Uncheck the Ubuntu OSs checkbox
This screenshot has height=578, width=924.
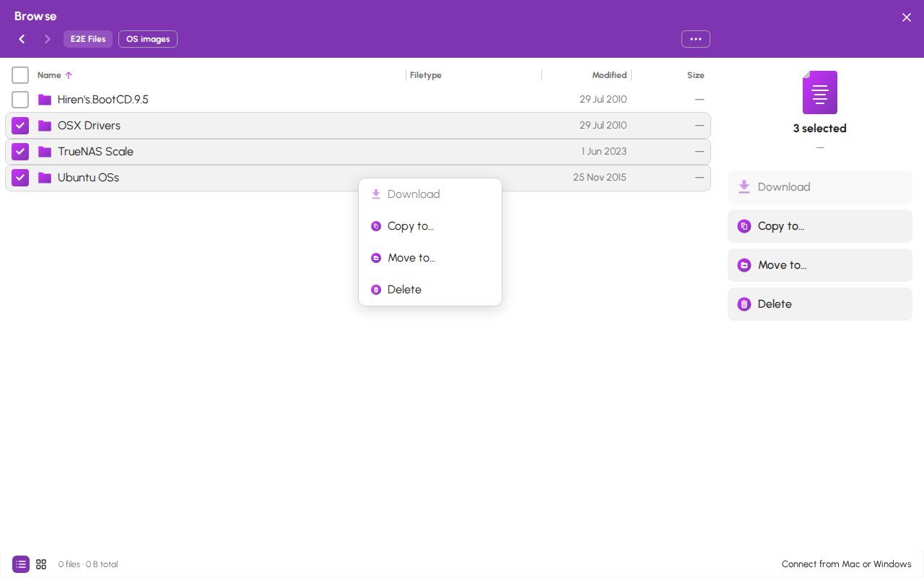point(20,178)
